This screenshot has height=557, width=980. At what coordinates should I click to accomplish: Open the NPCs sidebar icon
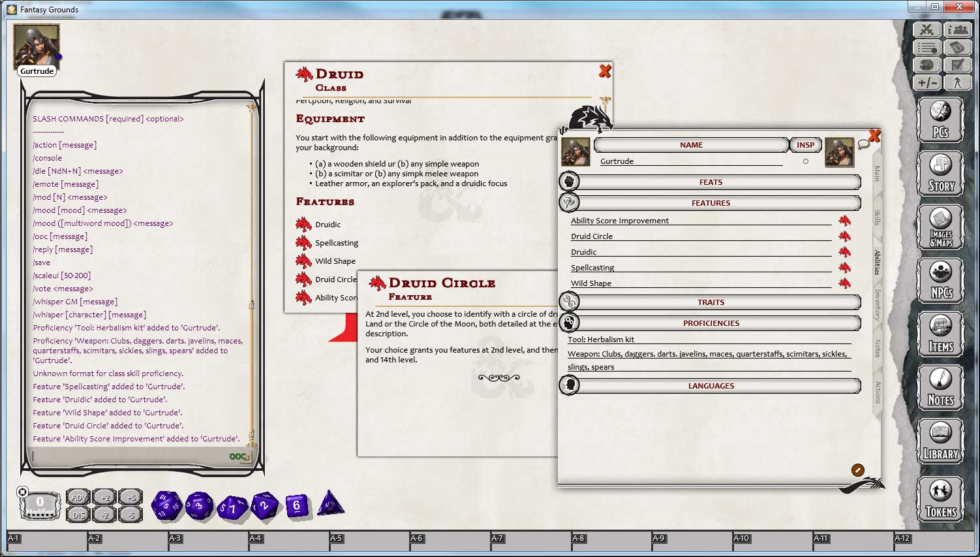(940, 280)
